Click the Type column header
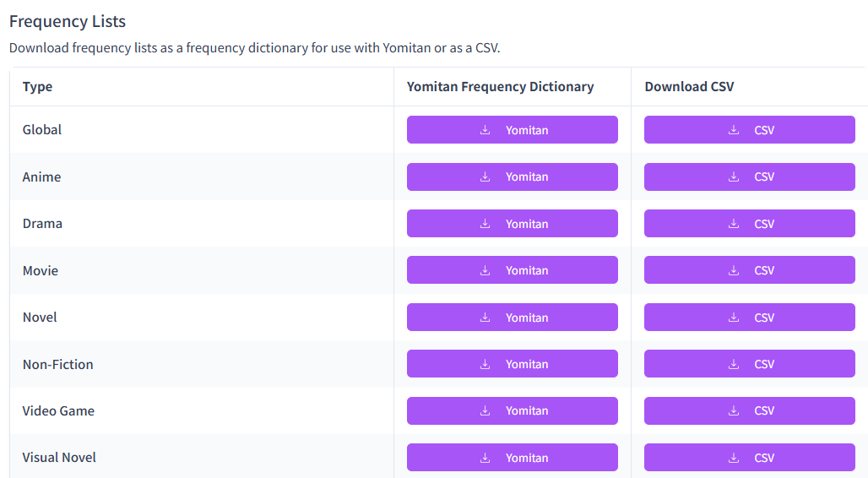The image size is (868, 478). [37, 87]
